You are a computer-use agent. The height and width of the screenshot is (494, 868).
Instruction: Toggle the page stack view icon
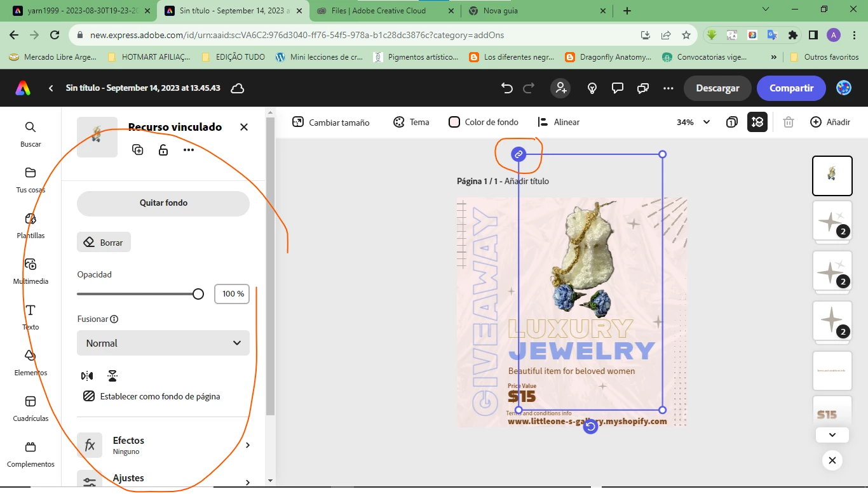pyautogui.click(x=732, y=122)
